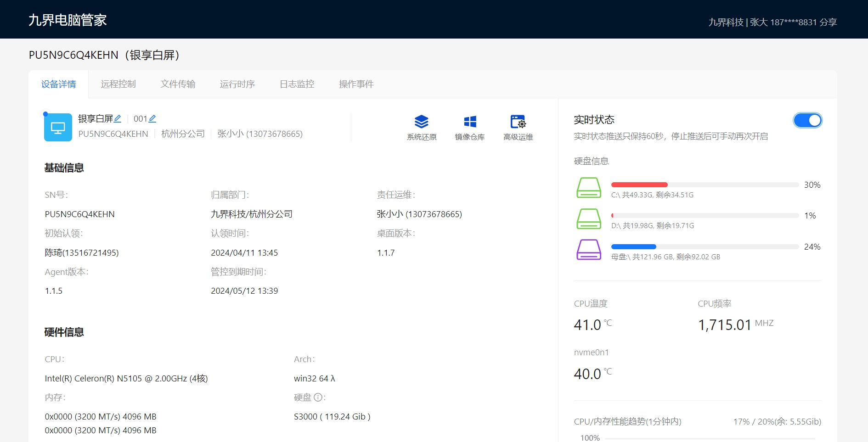Click the Arch value win32 64 λ
The height and width of the screenshot is (442, 868).
coord(315,379)
